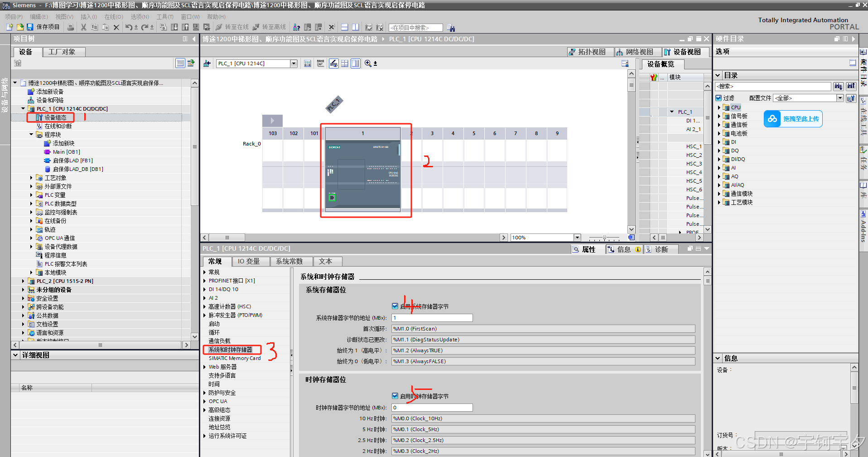Click the zoom magnifier icon in device view
The image size is (868, 457).
[368, 63]
